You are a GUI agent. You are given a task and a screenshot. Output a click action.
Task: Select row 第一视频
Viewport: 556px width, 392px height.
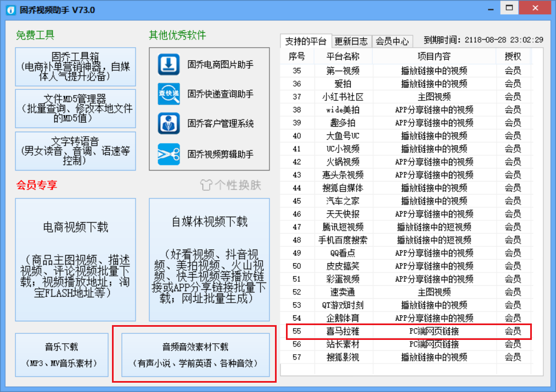coord(406,71)
